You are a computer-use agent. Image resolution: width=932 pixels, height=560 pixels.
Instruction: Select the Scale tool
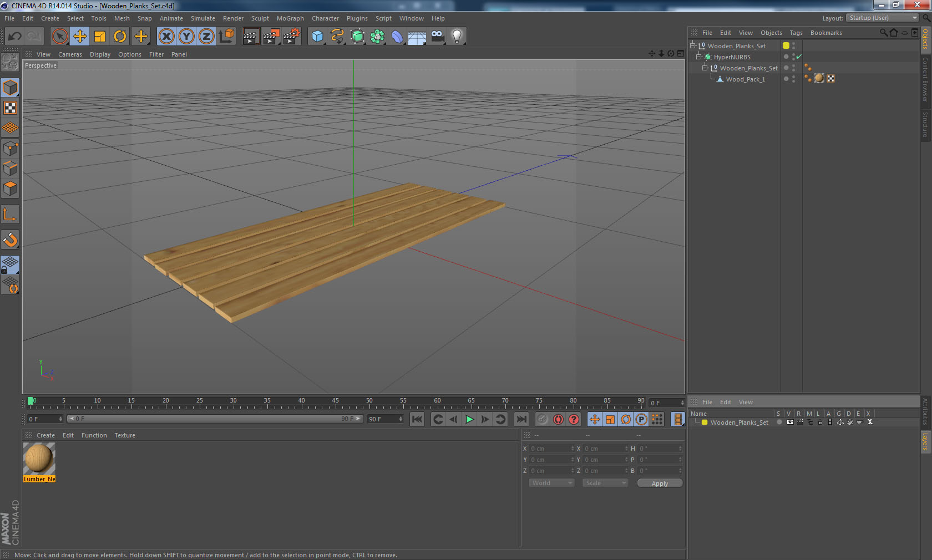[x=100, y=37]
